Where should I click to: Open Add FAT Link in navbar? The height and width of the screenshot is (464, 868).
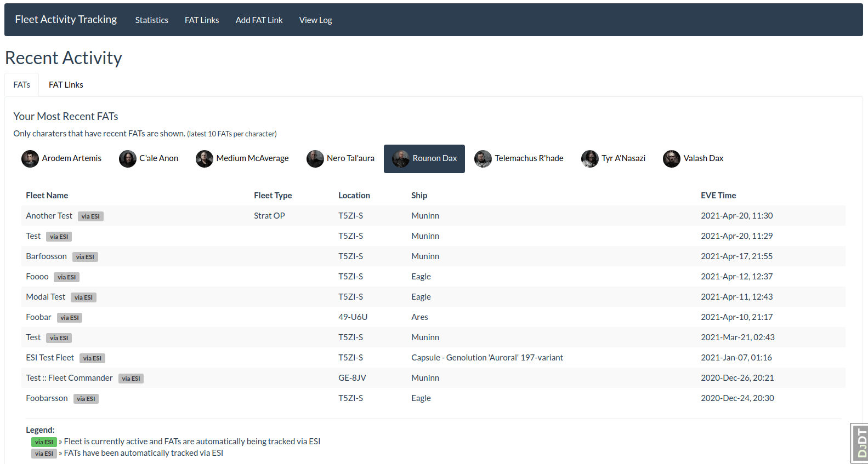tap(259, 20)
